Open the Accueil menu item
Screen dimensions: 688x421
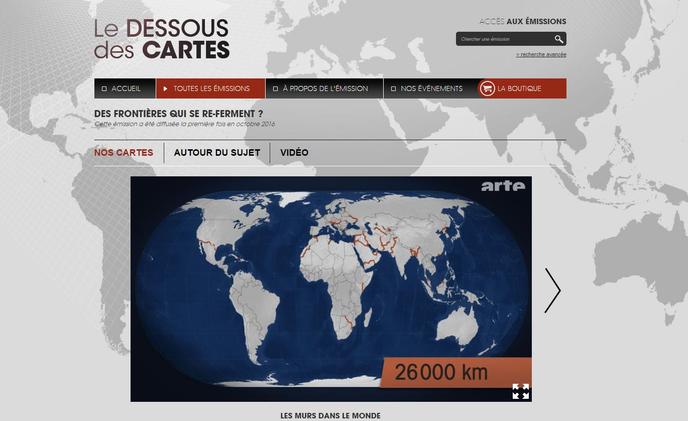[125, 88]
